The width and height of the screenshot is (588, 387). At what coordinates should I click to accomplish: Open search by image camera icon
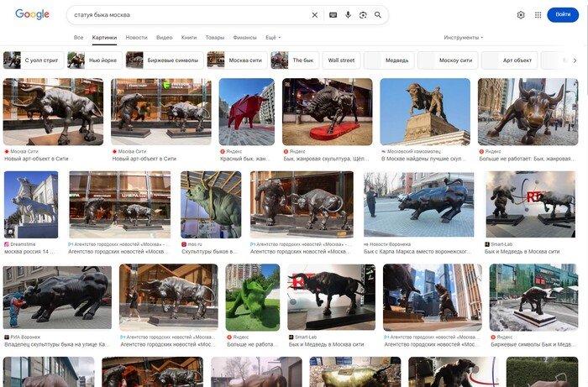(x=363, y=15)
